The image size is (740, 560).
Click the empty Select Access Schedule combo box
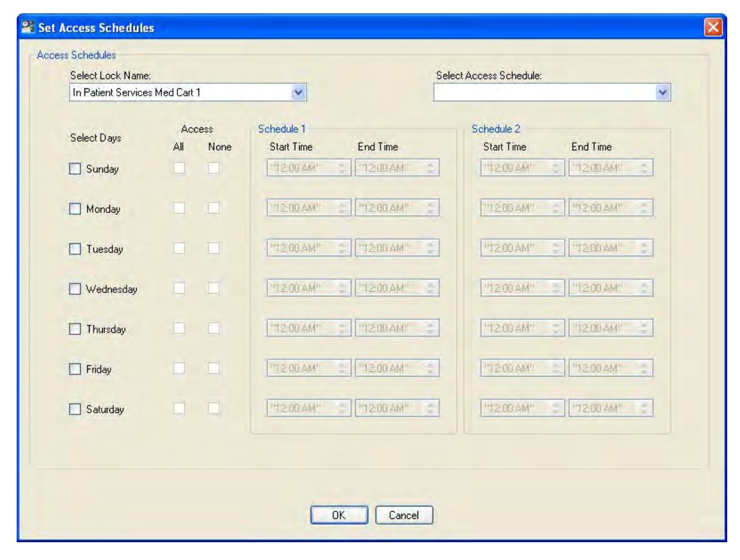pos(552,93)
